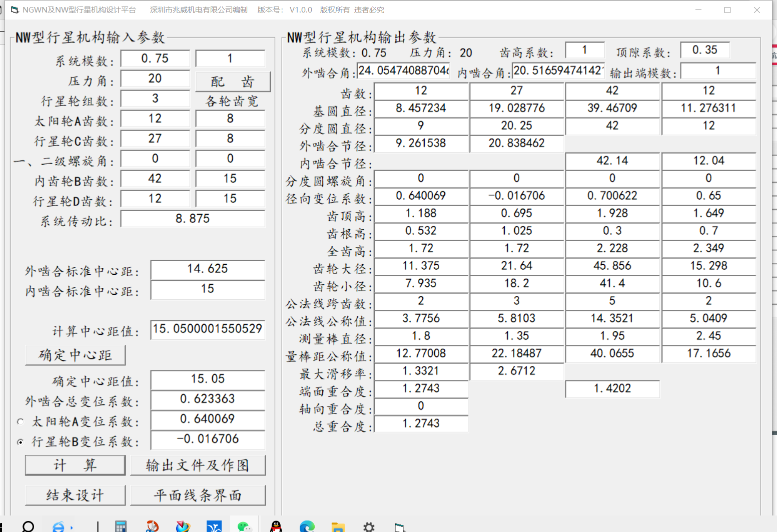Open Settings gear icon in the taskbar
Viewport: 777px width, 532px height.
coord(369,527)
